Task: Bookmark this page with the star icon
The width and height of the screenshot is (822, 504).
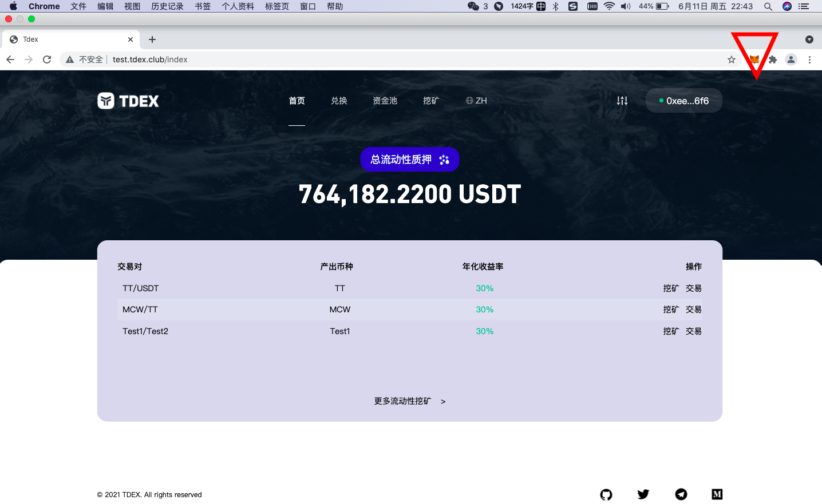Action: [732, 59]
